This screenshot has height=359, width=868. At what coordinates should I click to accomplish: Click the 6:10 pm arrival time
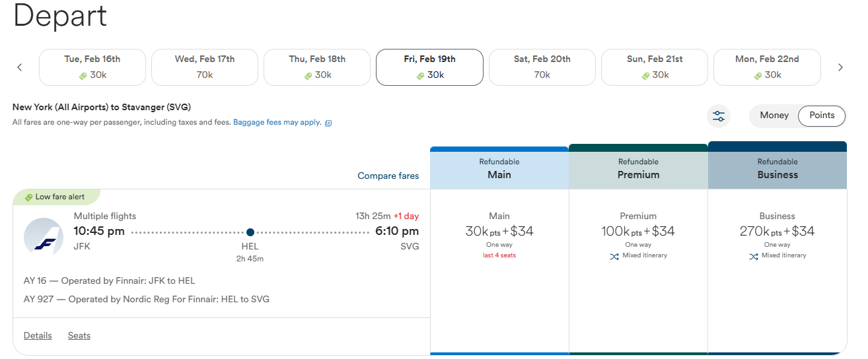[398, 231]
